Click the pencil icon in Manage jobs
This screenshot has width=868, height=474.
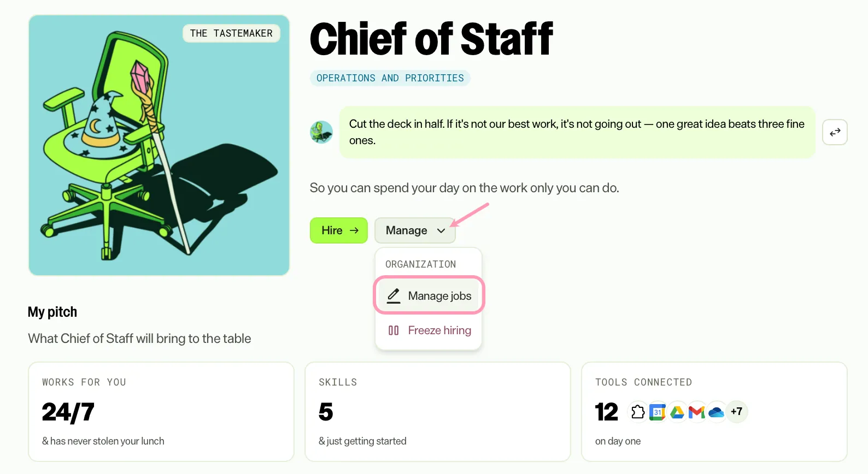click(x=394, y=296)
